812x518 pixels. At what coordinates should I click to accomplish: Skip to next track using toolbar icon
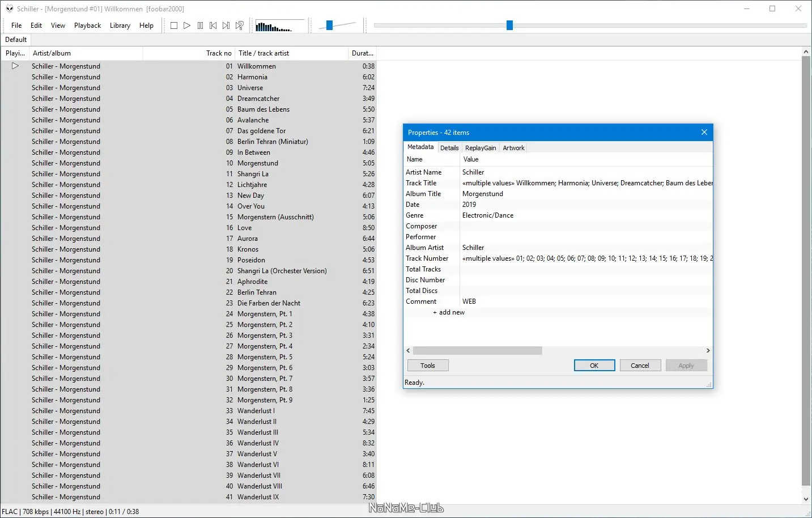pos(226,26)
